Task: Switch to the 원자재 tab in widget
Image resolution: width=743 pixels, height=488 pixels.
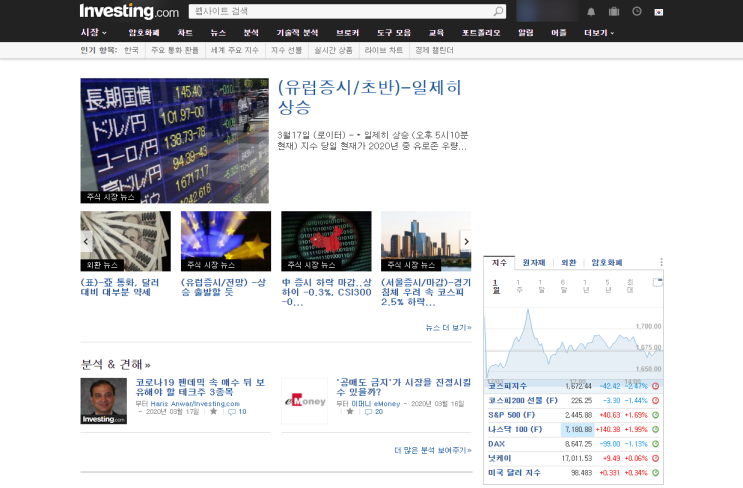Action: point(534,262)
